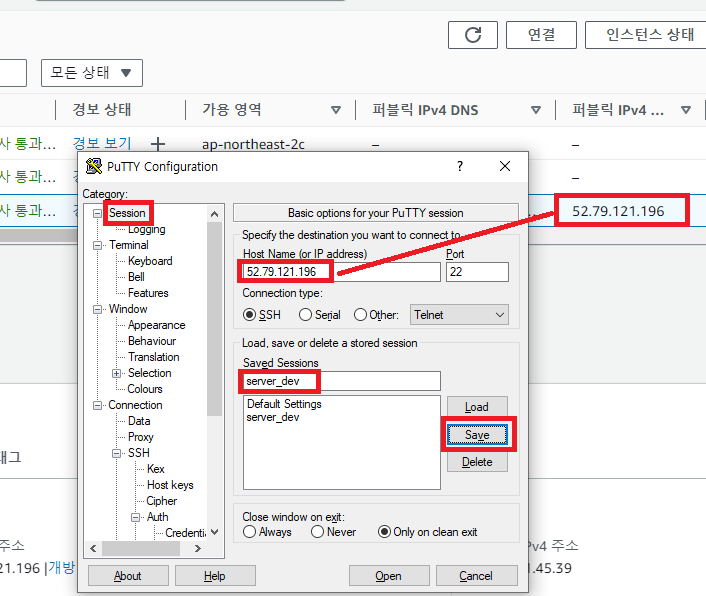Click the About button
The width and height of the screenshot is (706, 596).
[128, 576]
